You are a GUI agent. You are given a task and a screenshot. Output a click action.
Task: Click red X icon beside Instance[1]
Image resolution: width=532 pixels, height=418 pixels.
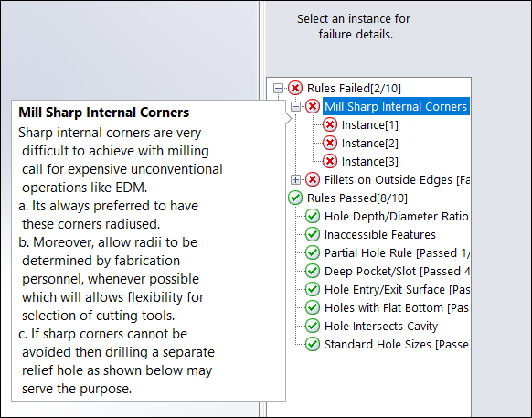coord(330,125)
